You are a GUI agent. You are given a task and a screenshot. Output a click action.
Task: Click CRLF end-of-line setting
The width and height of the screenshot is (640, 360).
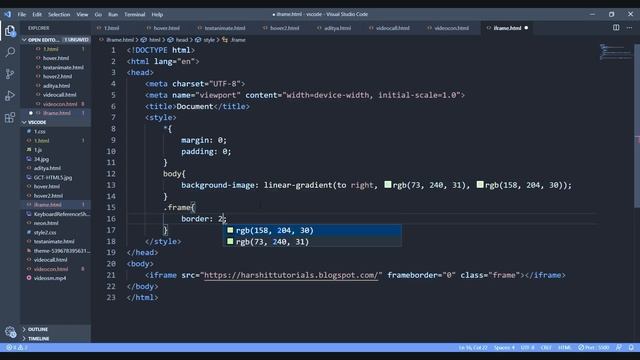coord(546,348)
